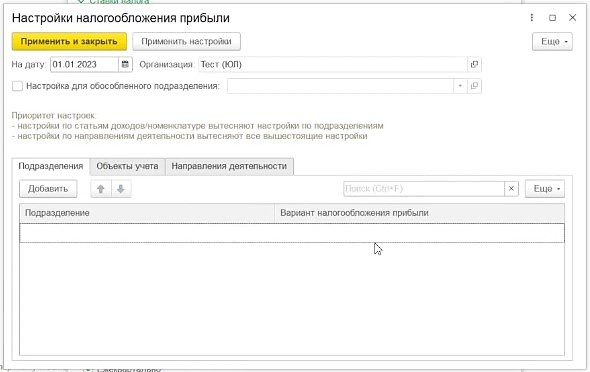Move row down with arrow icon
This screenshot has height=372, width=590.
click(x=121, y=189)
